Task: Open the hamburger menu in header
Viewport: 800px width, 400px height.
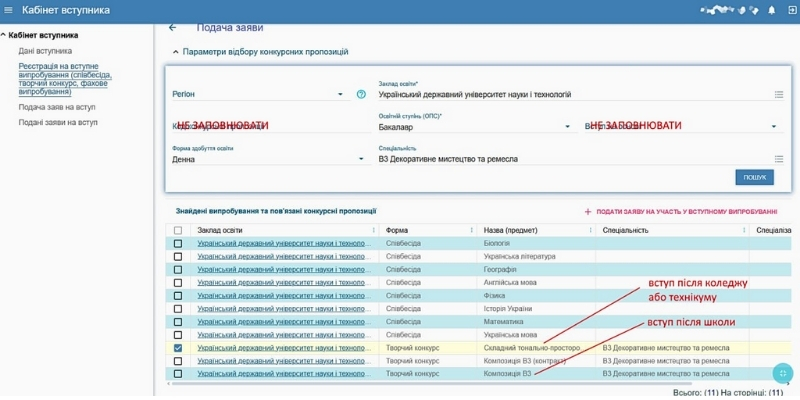Action: [x=10, y=11]
